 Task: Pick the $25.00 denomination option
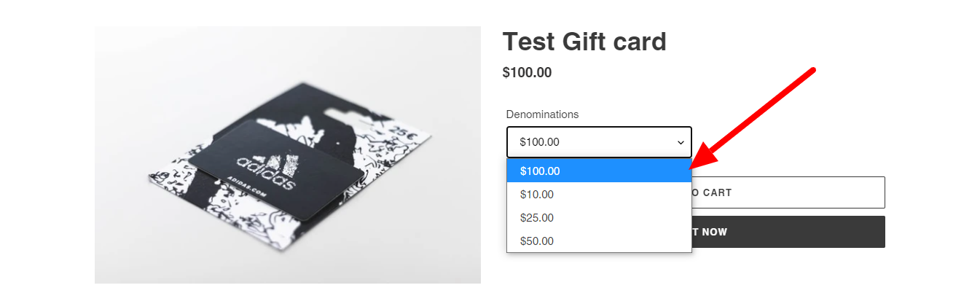[x=537, y=218]
